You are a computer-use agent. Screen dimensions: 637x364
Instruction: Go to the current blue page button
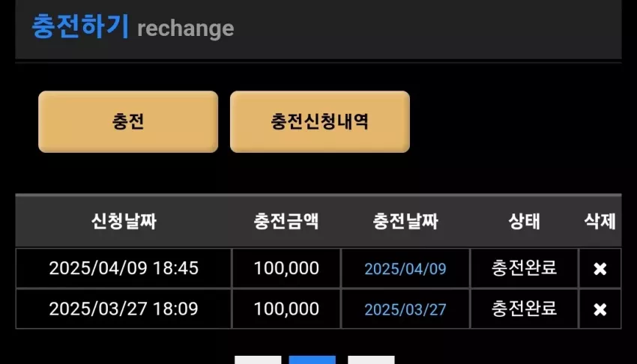312,360
